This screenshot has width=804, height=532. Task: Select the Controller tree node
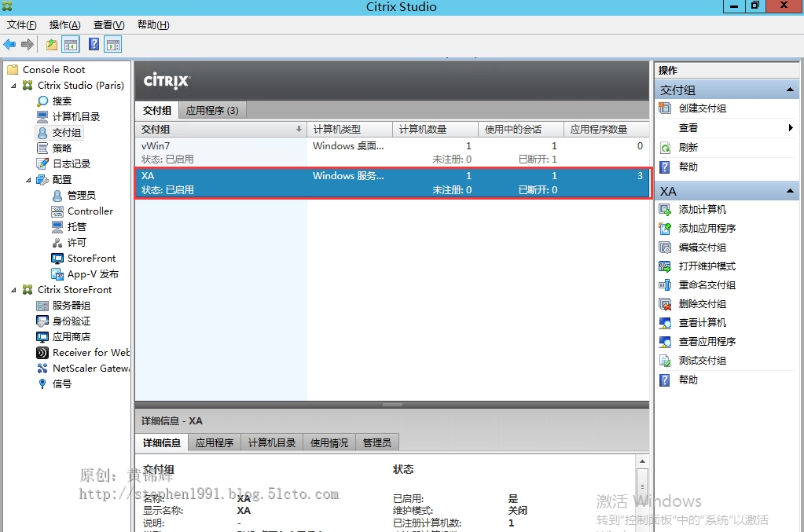[90, 211]
